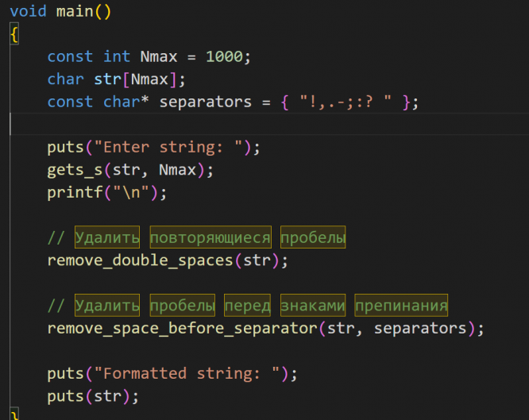529x420 pixels.
Task: Click 'Удалить' in the first comment
Action: tap(107, 237)
